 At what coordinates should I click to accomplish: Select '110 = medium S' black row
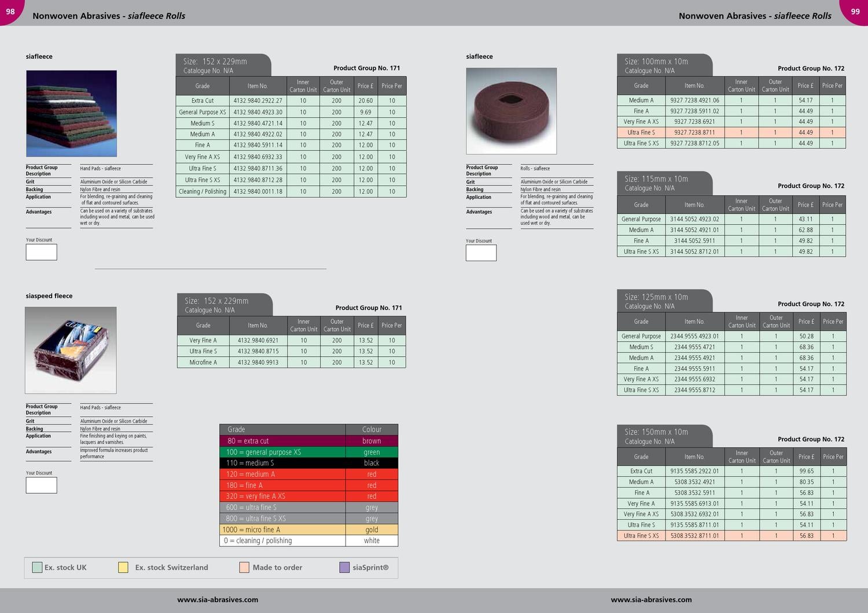click(309, 463)
